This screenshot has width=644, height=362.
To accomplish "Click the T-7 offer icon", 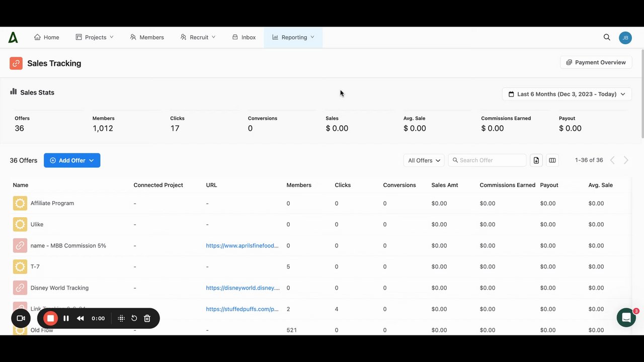I will 20,266.
